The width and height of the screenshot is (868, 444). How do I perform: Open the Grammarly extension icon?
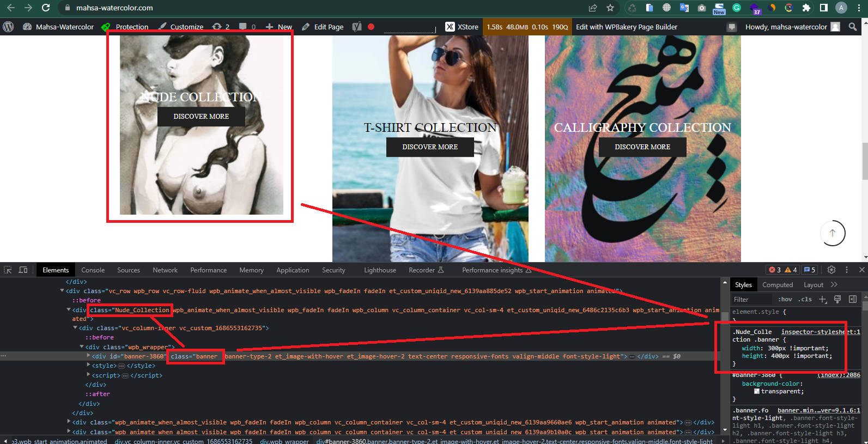click(737, 8)
